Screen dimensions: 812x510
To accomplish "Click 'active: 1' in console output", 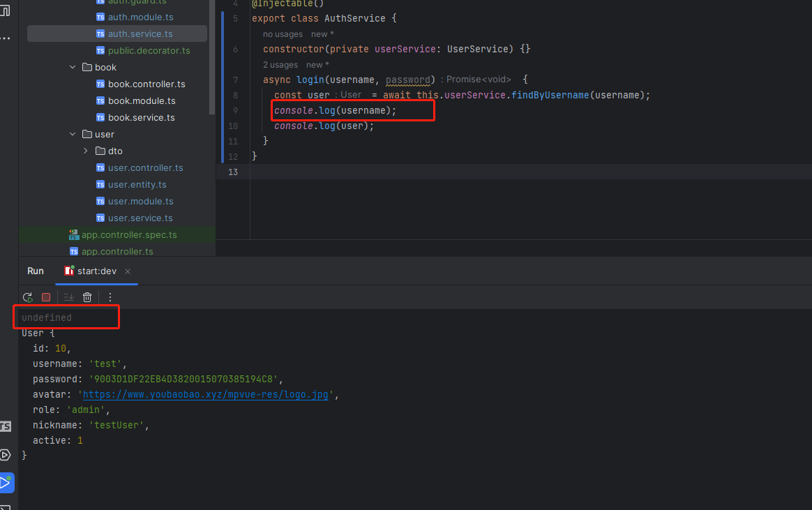I will click(57, 441).
